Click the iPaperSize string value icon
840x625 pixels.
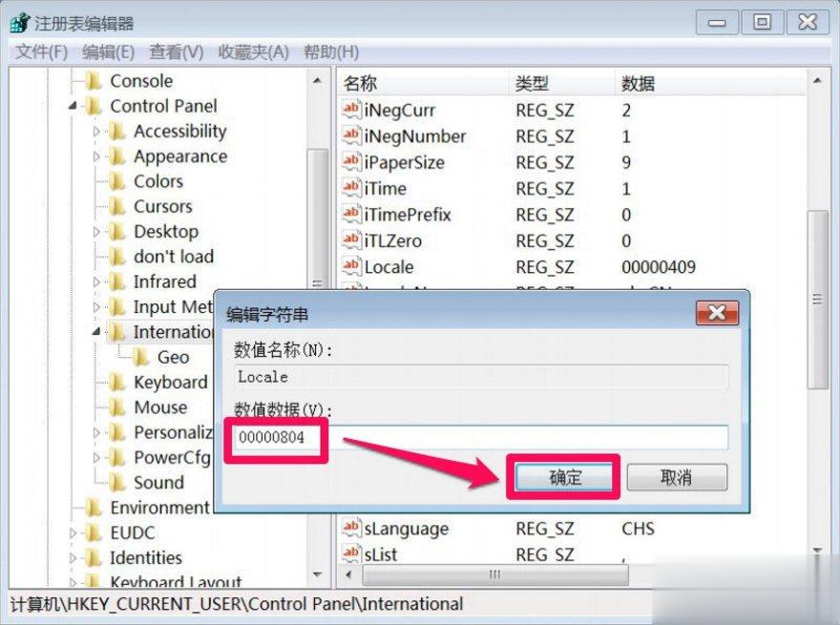point(351,162)
